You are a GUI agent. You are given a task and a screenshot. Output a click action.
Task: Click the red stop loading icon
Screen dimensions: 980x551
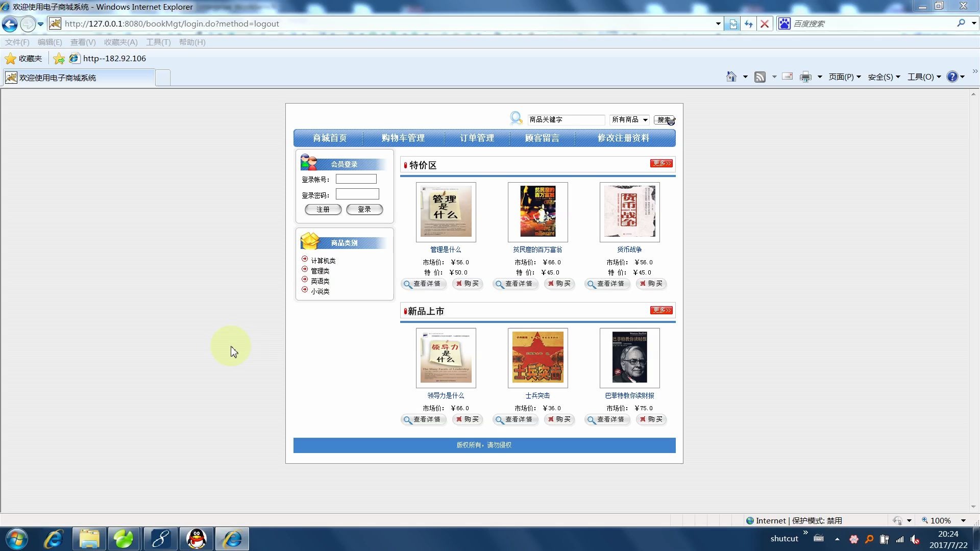pyautogui.click(x=764, y=24)
